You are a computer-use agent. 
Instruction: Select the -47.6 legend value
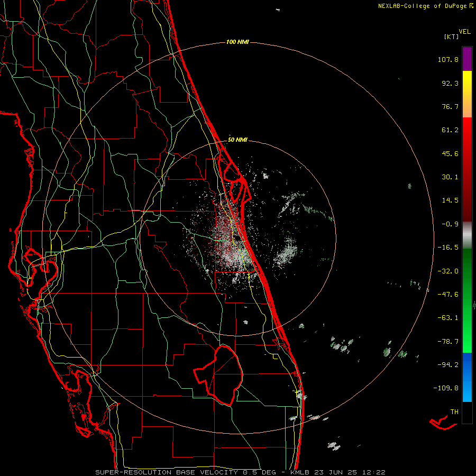[x=448, y=295]
